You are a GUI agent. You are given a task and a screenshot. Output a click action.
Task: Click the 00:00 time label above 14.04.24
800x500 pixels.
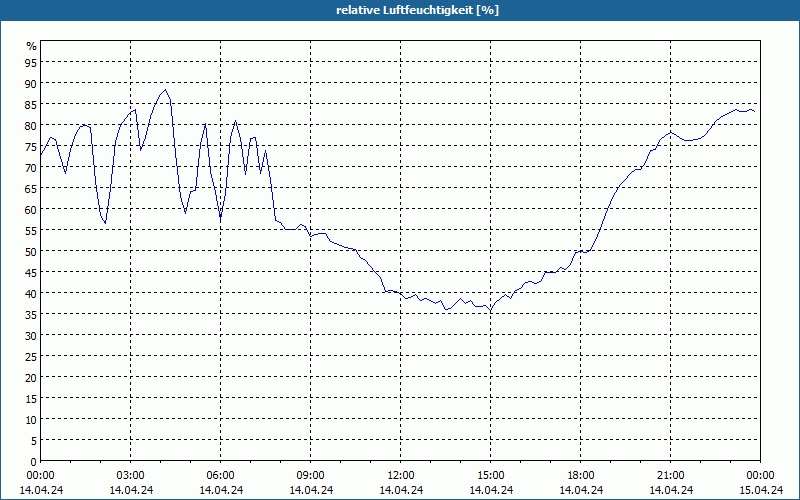click(40, 476)
